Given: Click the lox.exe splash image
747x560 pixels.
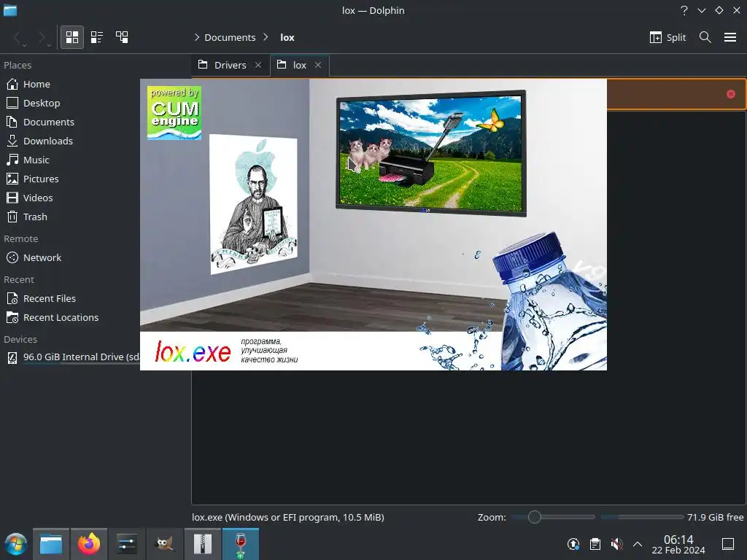Looking at the screenshot, I should tap(373, 225).
